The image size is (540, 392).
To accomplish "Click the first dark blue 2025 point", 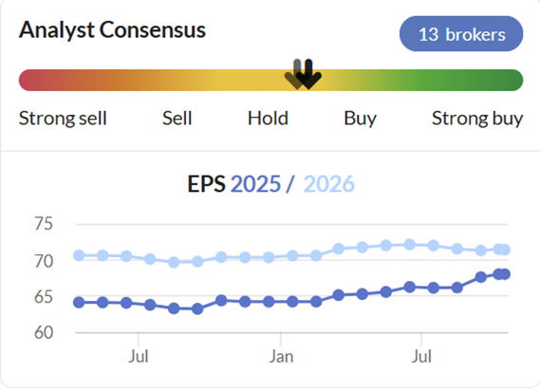I will [79, 303].
